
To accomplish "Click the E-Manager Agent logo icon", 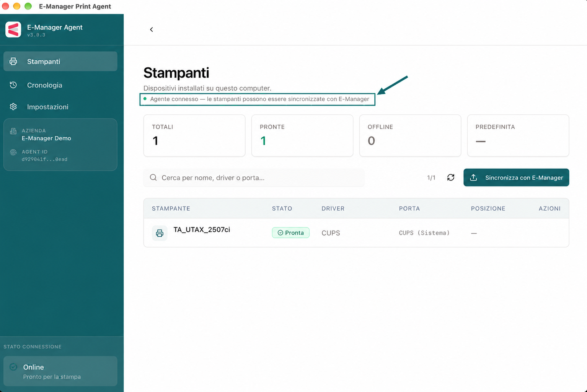I will coord(13,29).
